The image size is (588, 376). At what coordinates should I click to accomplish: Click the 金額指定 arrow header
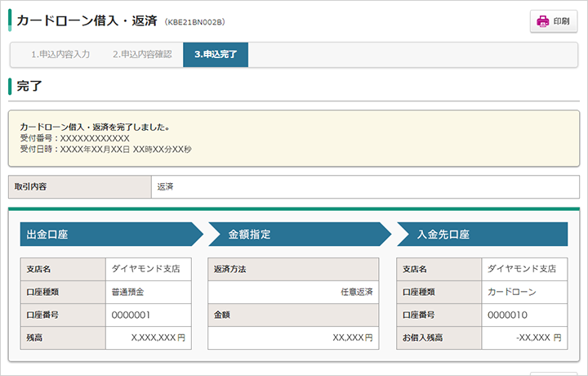pyautogui.click(x=300, y=235)
